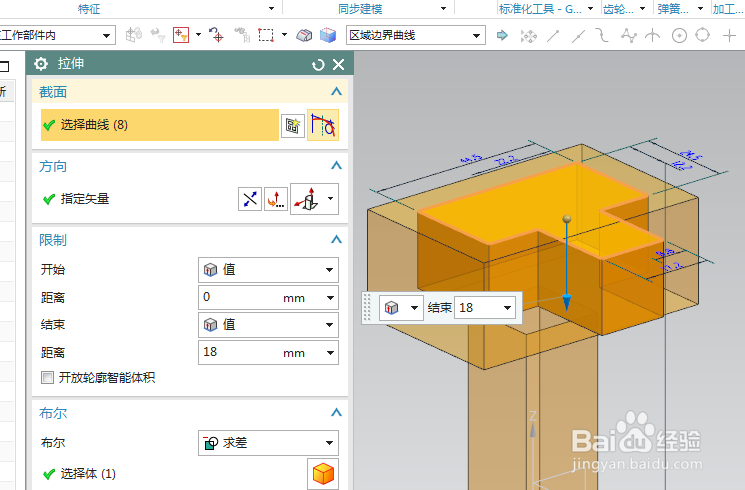Click the selection filter icon with red border
The image size is (745, 490).
point(181,35)
